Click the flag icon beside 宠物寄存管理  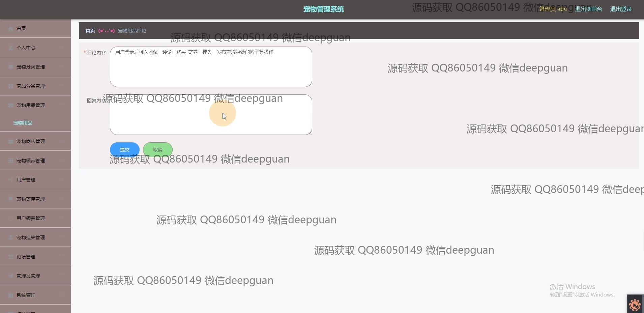point(11,199)
